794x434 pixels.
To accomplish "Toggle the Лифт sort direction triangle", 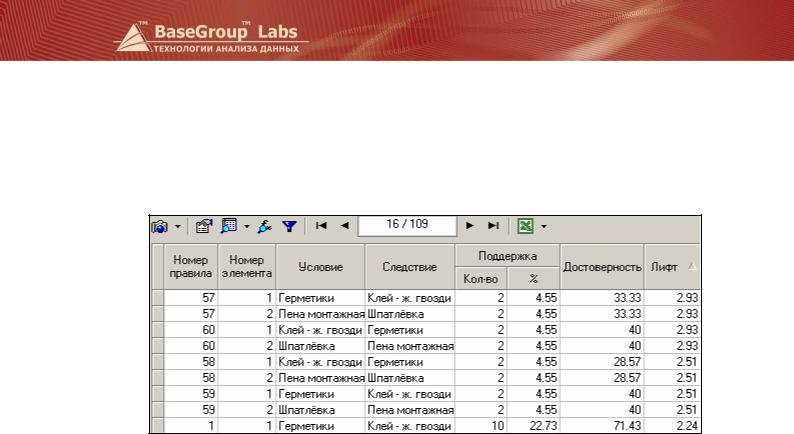I will 692,267.
